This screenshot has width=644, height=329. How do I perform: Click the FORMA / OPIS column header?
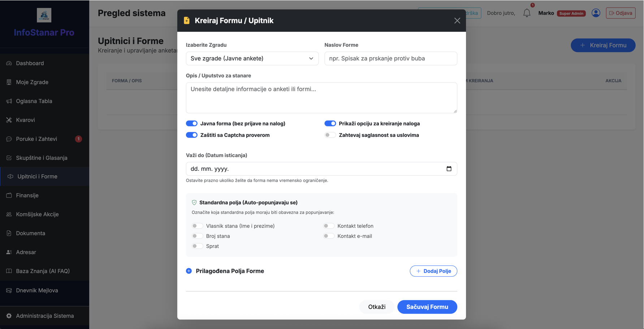tap(127, 81)
